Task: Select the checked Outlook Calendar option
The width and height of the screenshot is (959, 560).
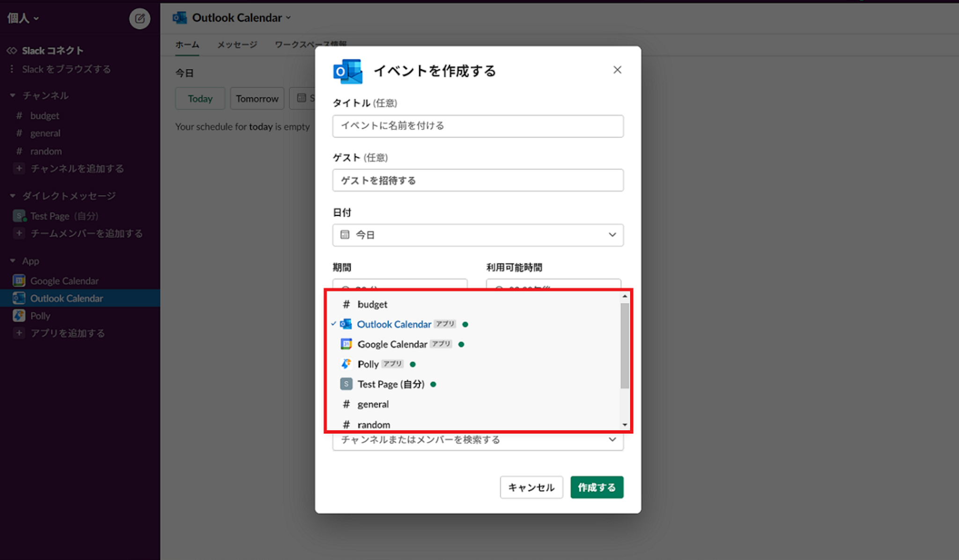Action: (393, 324)
